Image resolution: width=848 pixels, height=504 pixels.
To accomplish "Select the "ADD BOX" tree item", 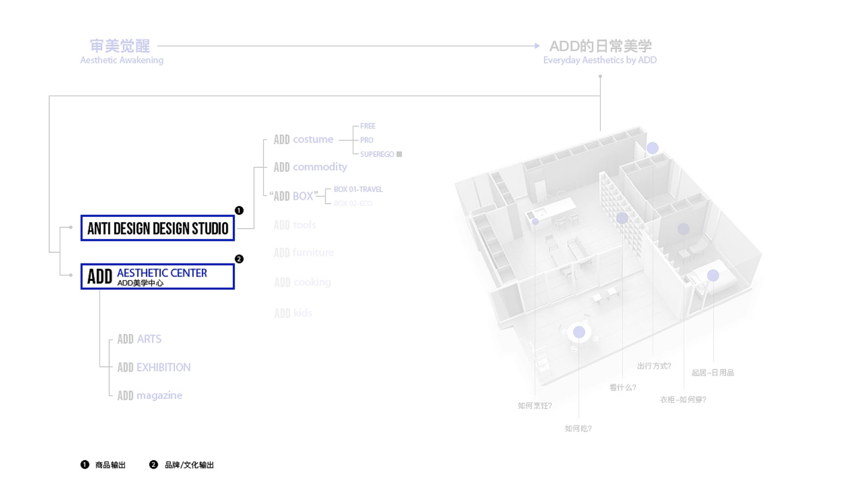I will (x=293, y=196).
